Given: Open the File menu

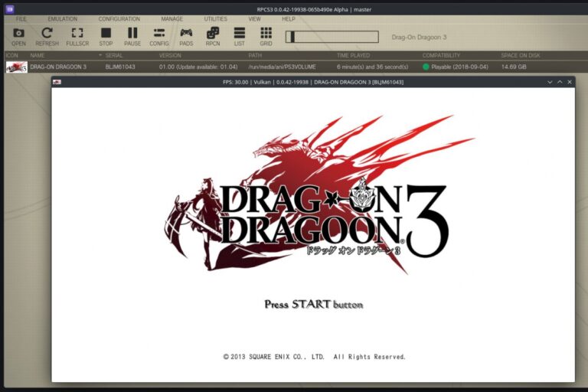Looking at the screenshot, I should 21,18.
